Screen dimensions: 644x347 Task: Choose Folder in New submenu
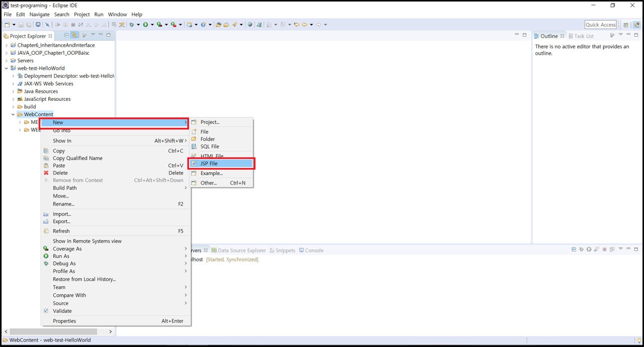(x=221, y=139)
